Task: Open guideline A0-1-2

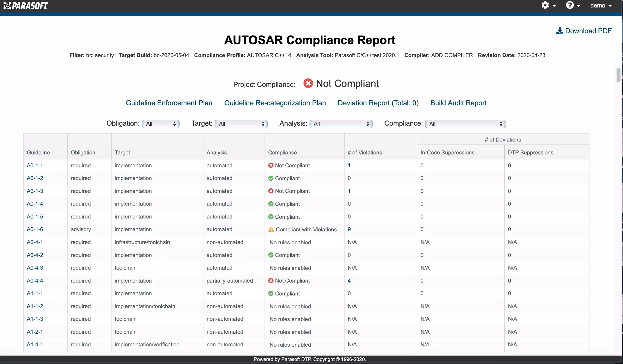Action: coord(35,178)
